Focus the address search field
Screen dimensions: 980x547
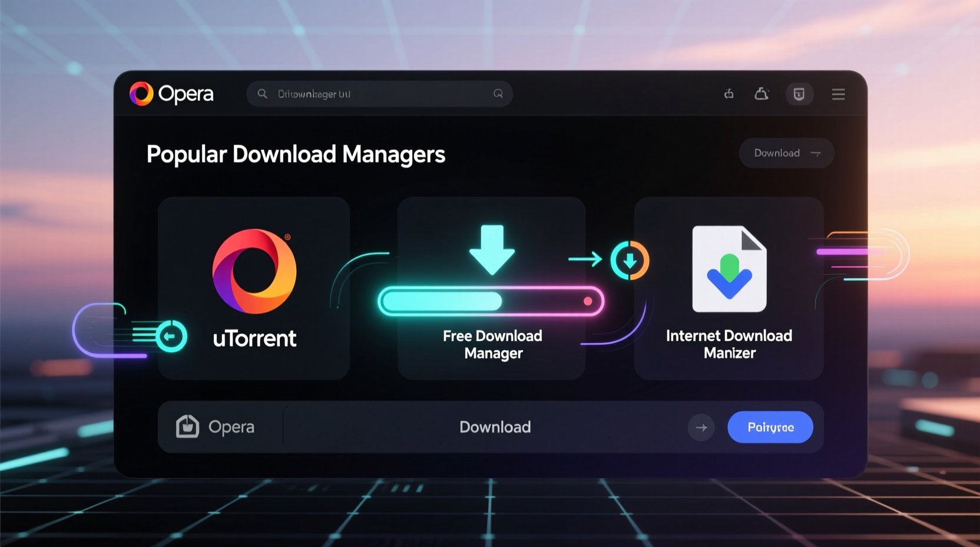pos(379,94)
